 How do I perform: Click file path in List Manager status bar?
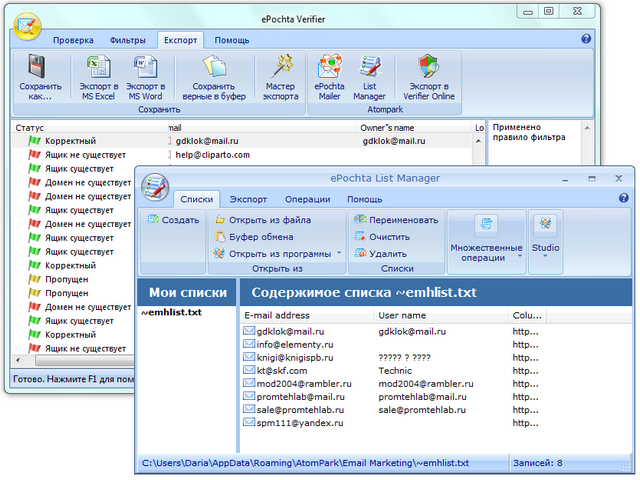(x=305, y=463)
